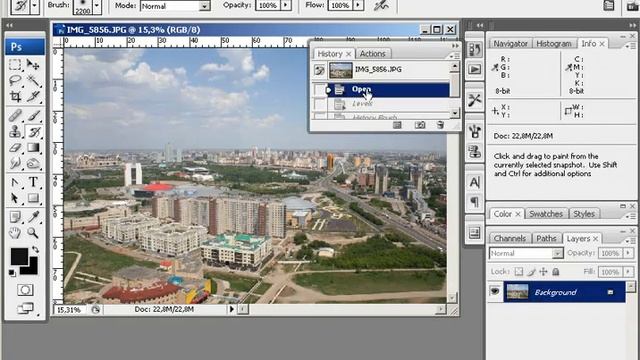640x360 pixels.
Task: Open the Flow slider arrow
Action: click(358, 5)
